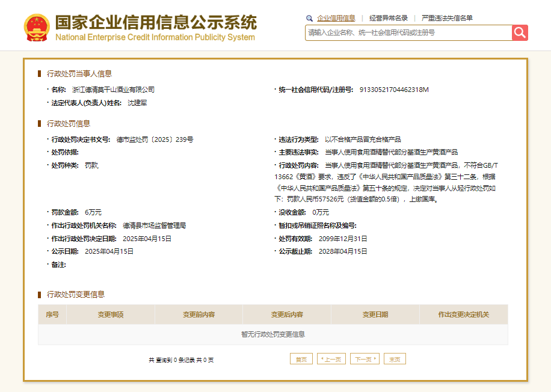Click the 上一页 previous page control
551x392 pixels.
(x=331, y=358)
